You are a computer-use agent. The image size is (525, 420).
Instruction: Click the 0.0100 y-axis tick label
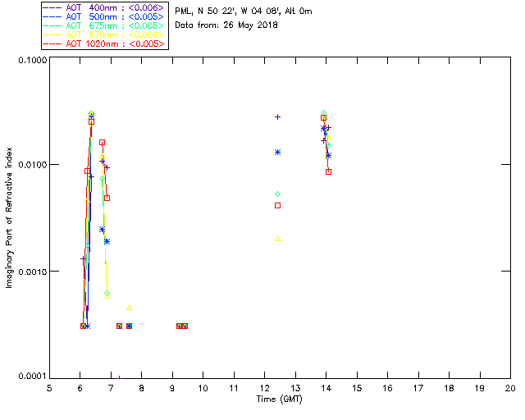tap(33, 165)
